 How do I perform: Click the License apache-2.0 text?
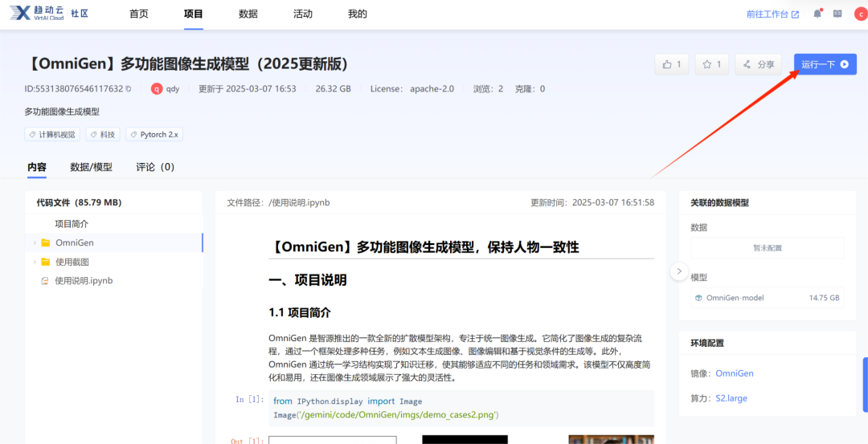click(411, 88)
